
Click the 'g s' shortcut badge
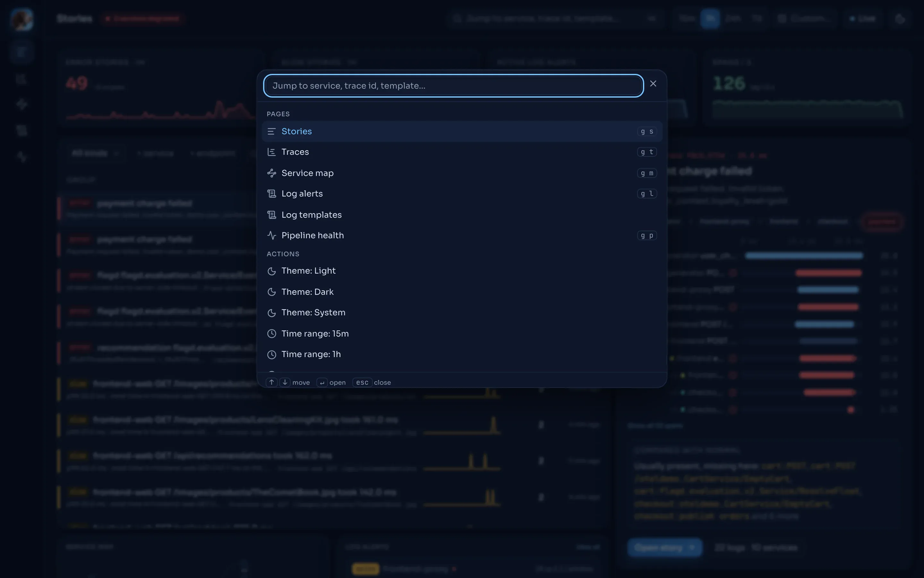[x=647, y=132]
